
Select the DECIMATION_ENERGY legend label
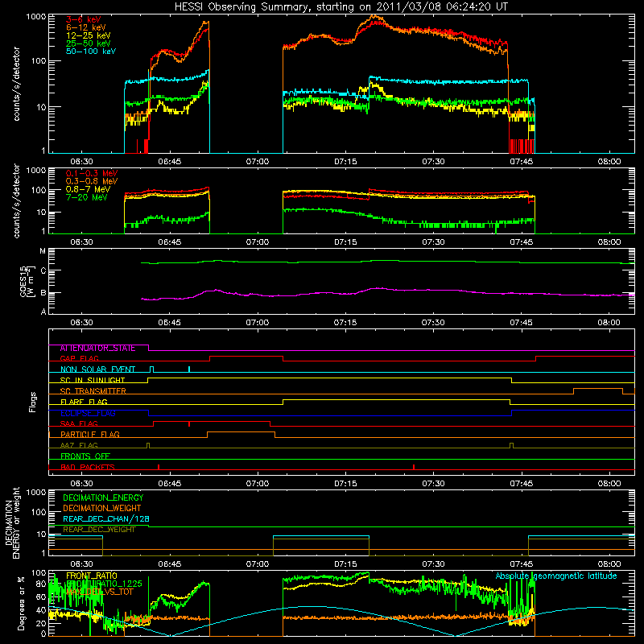point(103,497)
